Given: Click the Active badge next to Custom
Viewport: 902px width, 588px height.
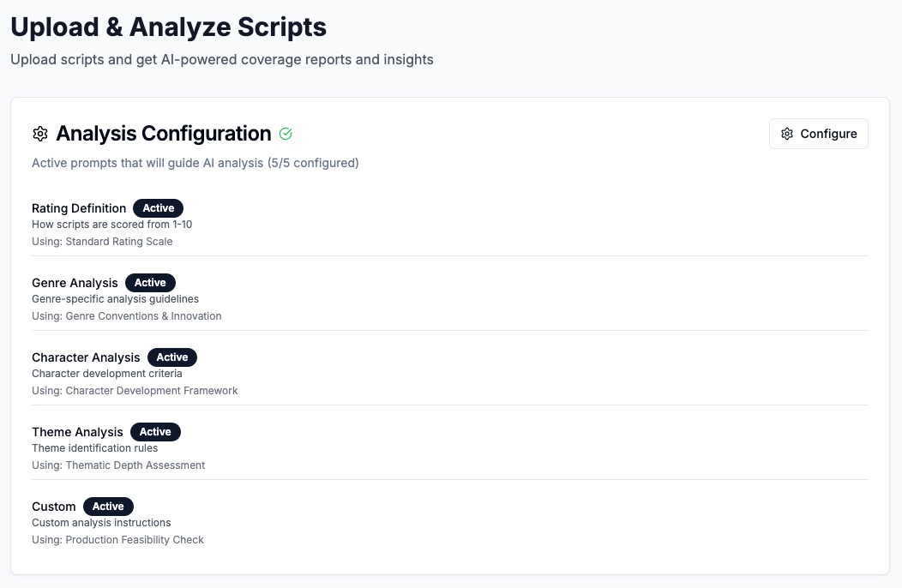Looking at the screenshot, I should click(x=108, y=507).
